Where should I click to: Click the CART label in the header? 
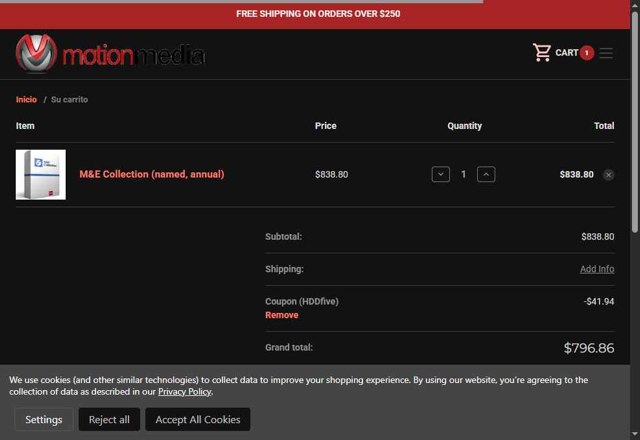coord(567,53)
